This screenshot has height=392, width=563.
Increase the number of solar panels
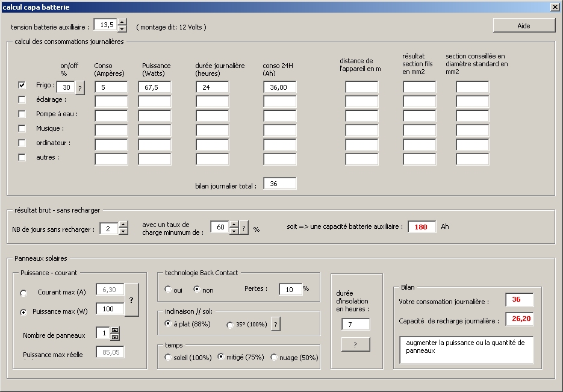tap(115, 331)
